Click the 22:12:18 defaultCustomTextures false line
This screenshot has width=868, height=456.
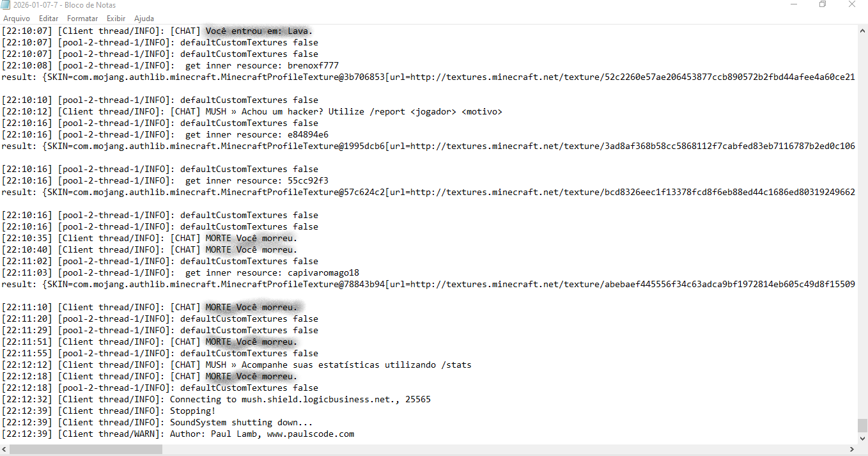pos(160,388)
